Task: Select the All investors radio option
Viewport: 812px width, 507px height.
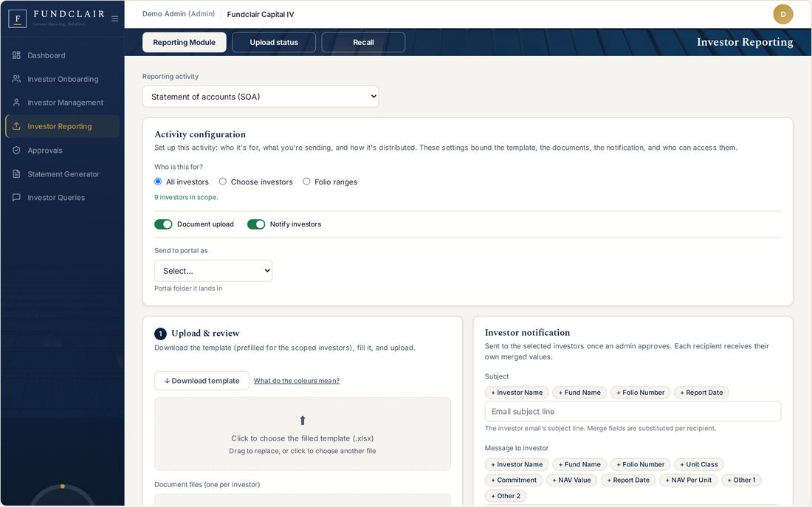Action: [158, 182]
